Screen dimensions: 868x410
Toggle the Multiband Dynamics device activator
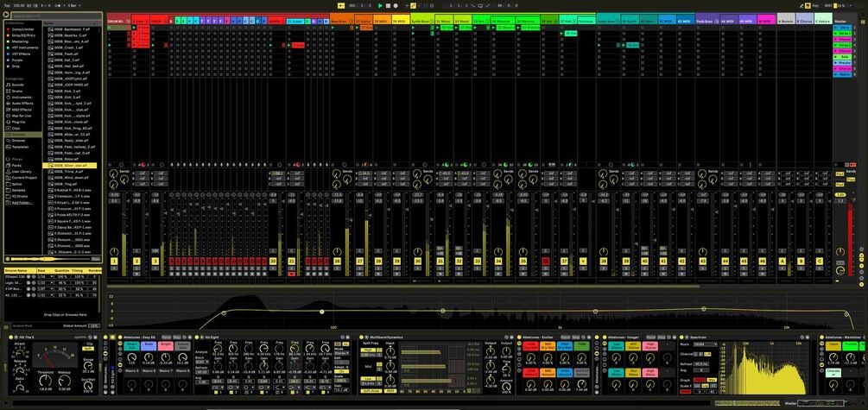click(x=362, y=337)
